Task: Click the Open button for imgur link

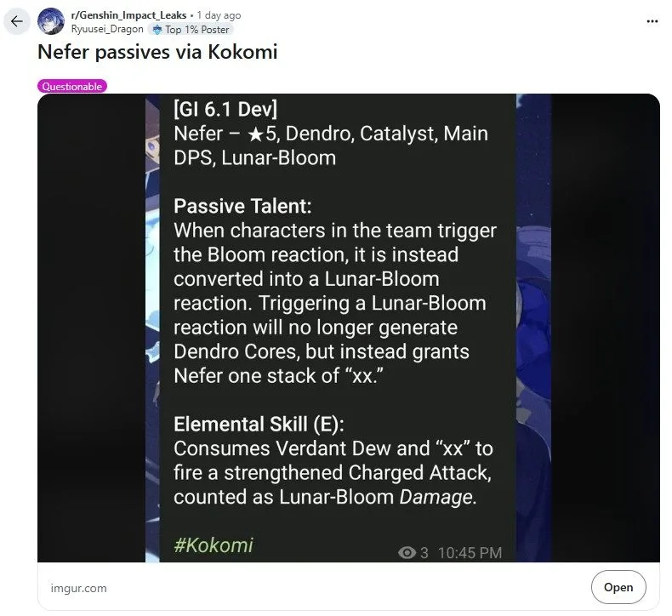Action: pyautogui.click(x=618, y=587)
